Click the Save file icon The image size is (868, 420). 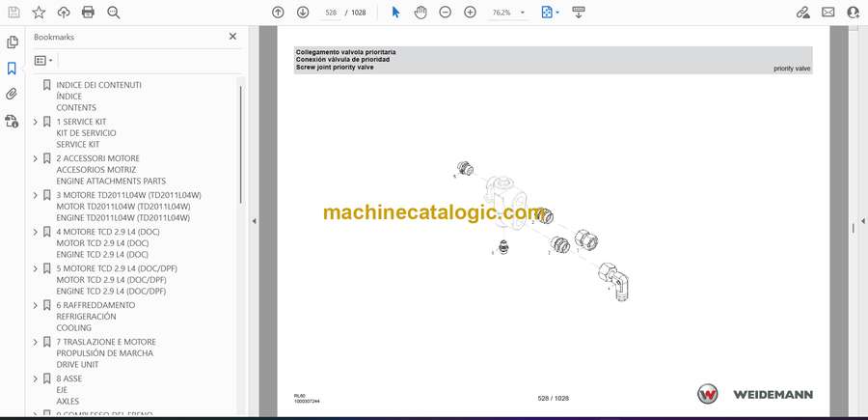[14, 13]
